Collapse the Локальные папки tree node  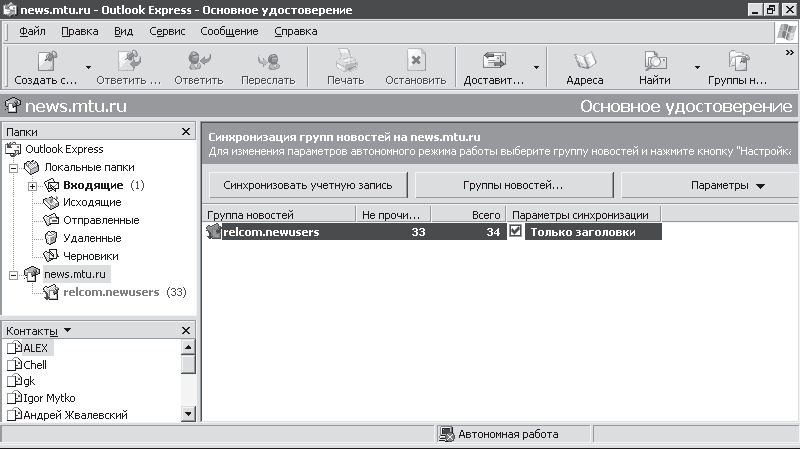pos(14,168)
